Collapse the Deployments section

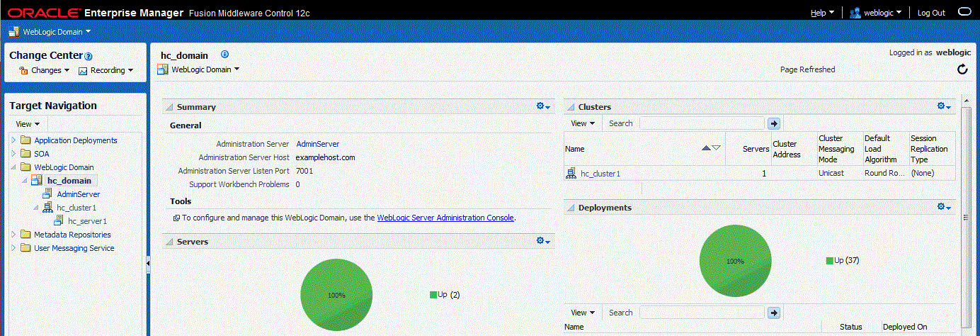point(571,208)
